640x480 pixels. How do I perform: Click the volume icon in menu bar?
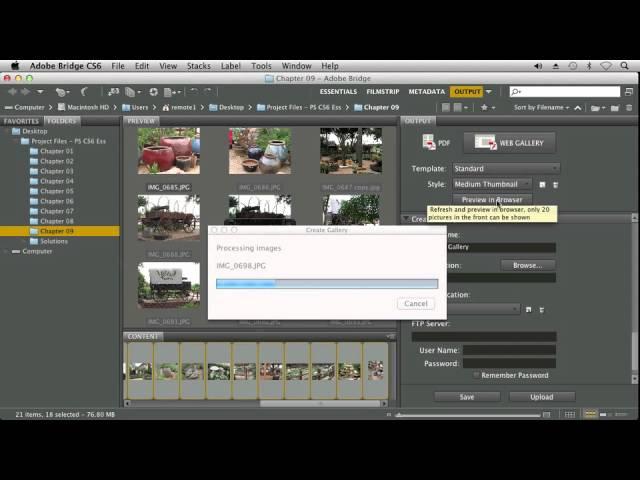click(538, 66)
